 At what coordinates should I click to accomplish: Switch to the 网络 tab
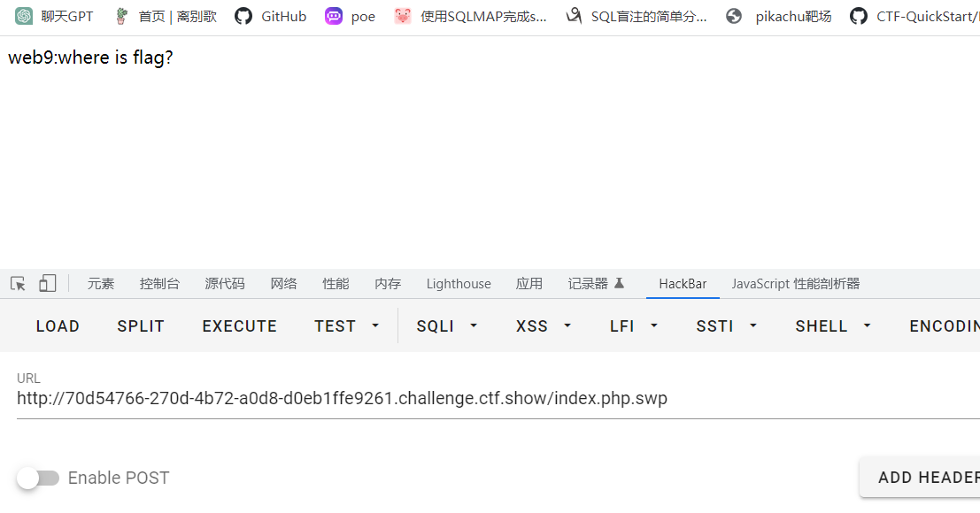(x=283, y=284)
